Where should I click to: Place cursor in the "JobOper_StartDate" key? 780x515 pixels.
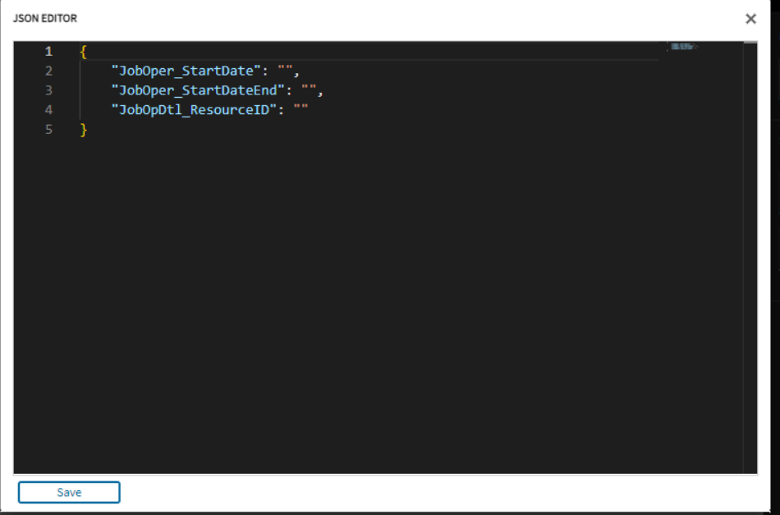[x=186, y=71]
